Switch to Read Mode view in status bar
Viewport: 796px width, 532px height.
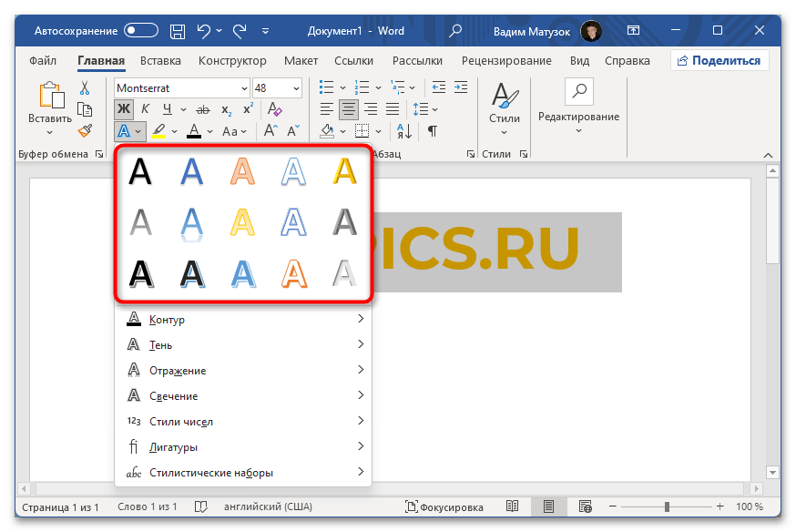(x=513, y=506)
